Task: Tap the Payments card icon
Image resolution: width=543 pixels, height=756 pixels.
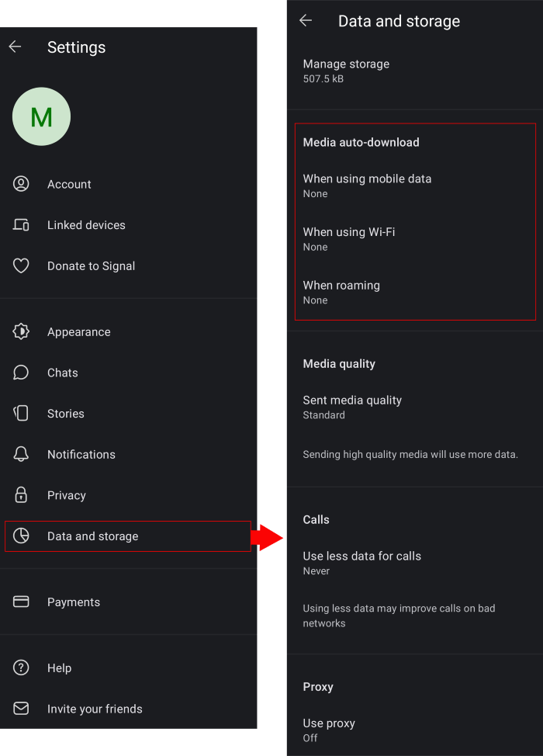Action: tap(21, 602)
